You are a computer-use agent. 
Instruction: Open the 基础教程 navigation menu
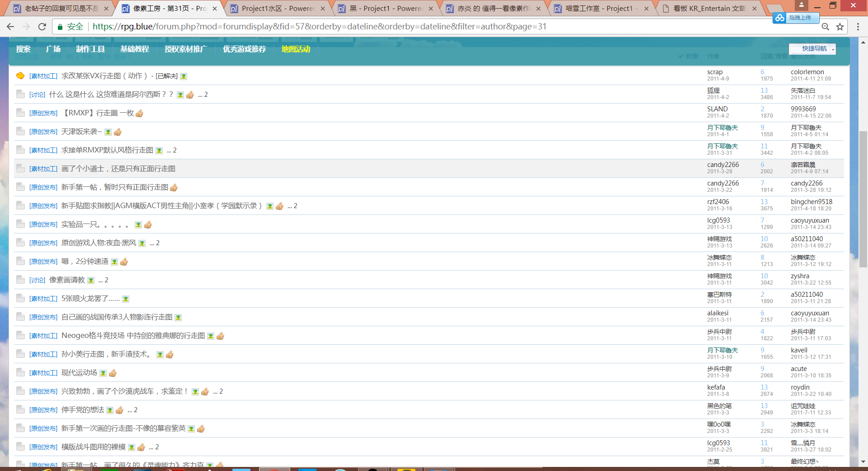135,49
